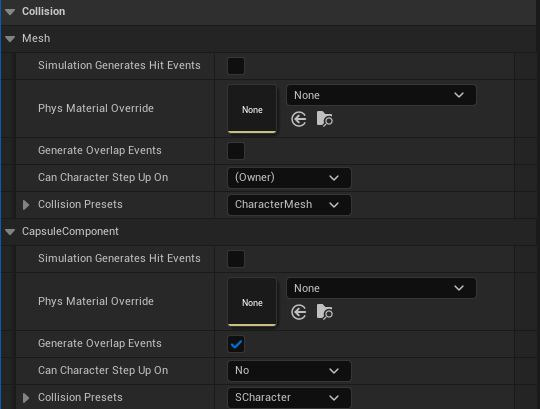Viewport: 540px width, 409px height.
Task: Open CapsuleComponent Phys Material Override dropdown
Action: 381,288
